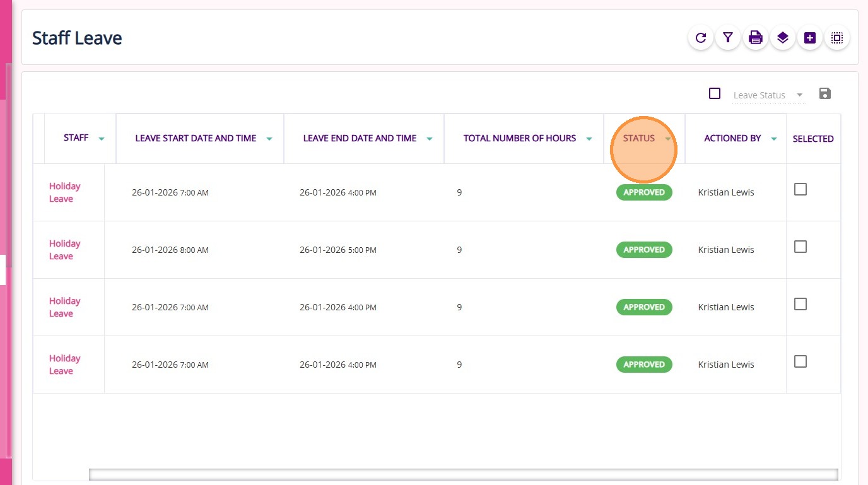Click the save disk icon

point(824,94)
